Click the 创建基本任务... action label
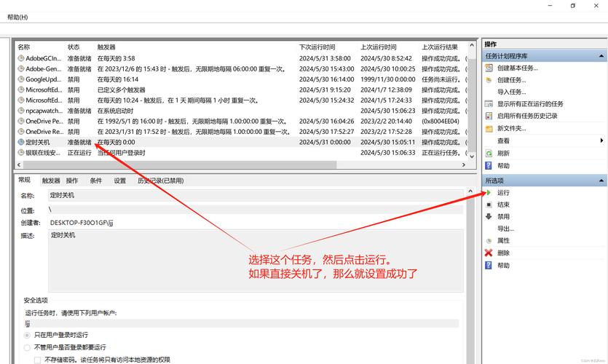This screenshot has height=364, width=608. coord(517,68)
